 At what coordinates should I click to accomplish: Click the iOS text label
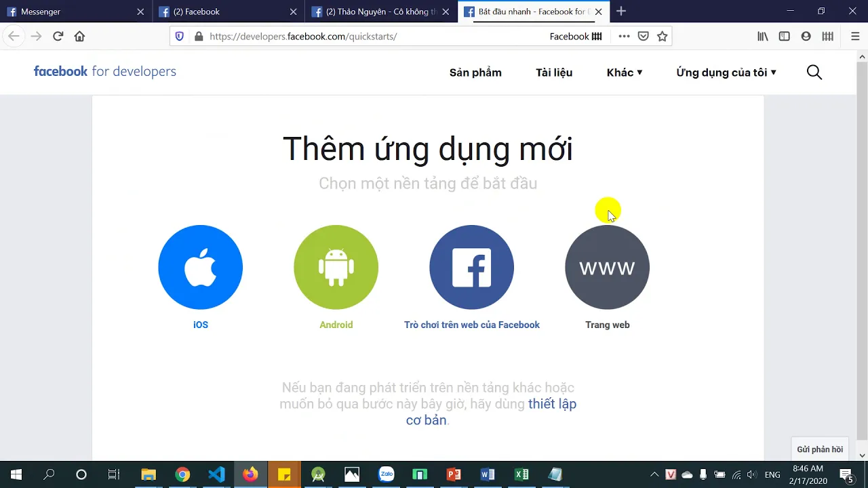tap(201, 325)
